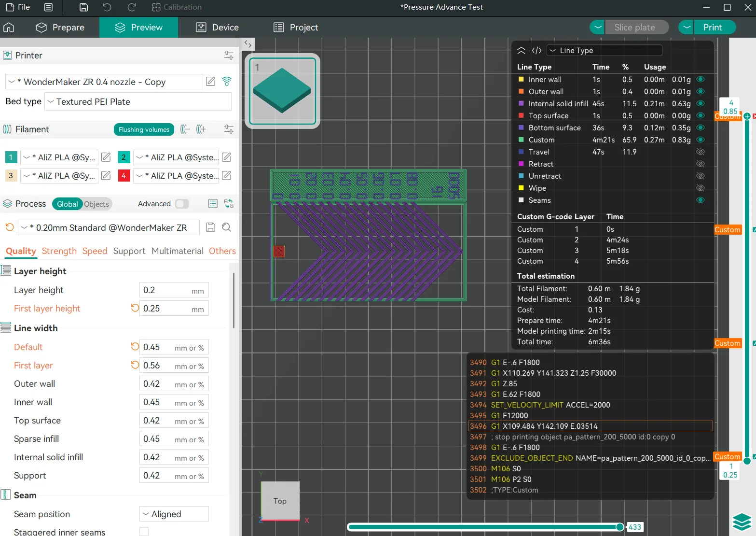Switch to the Prepare tab
Viewport: 756px width, 536px height.
tap(60, 28)
